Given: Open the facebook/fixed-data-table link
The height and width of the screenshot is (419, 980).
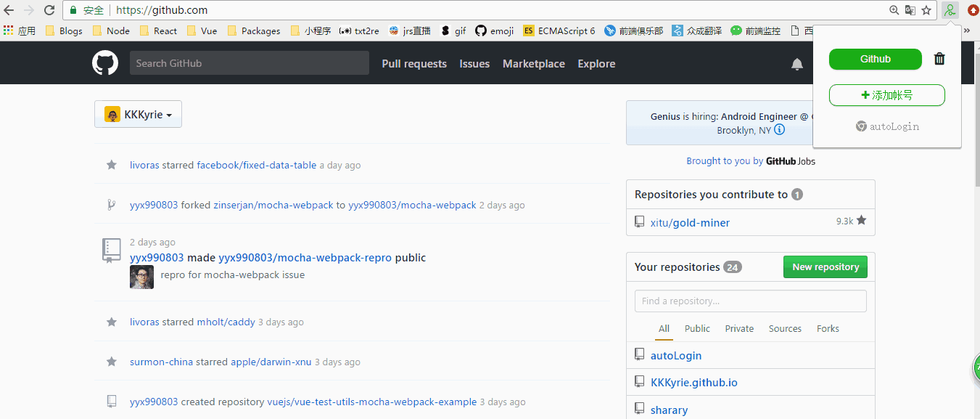Looking at the screenshot, I should point(257,165).
